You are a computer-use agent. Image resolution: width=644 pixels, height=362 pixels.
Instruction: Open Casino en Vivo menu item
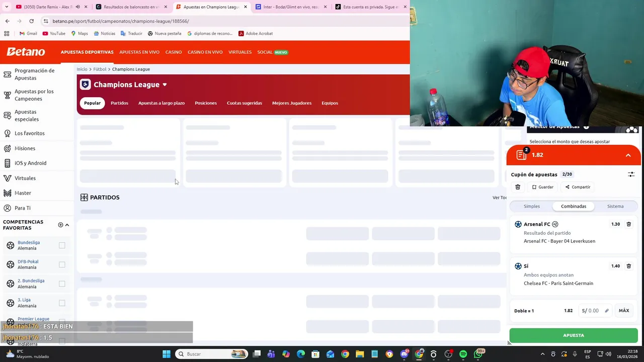click(205, 52)
